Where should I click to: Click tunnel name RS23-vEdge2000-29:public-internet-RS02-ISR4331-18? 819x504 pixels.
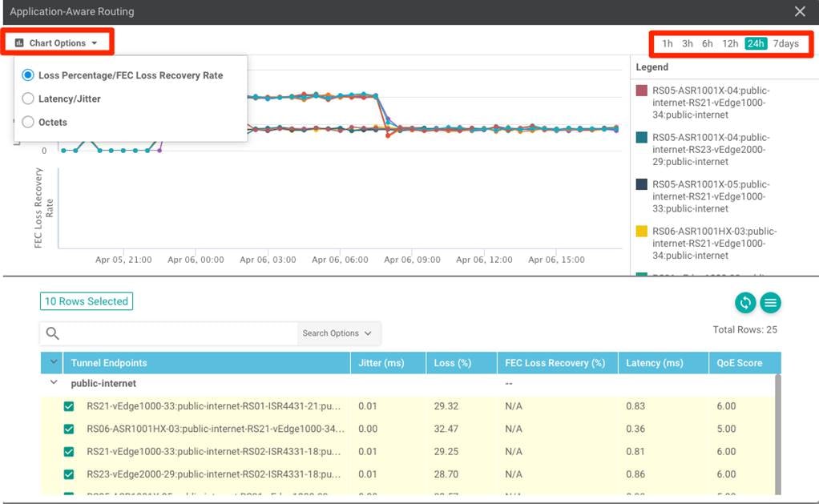(x=214, y=474)
